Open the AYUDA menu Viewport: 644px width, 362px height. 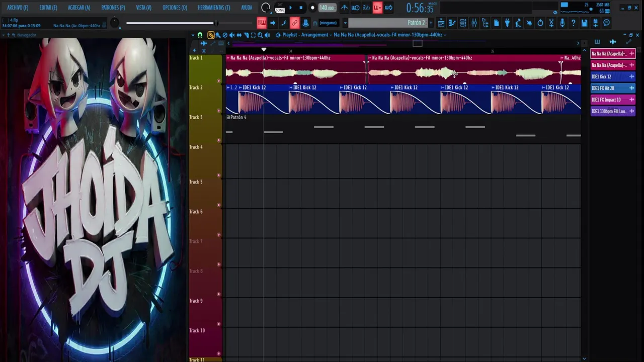[247, 8]
